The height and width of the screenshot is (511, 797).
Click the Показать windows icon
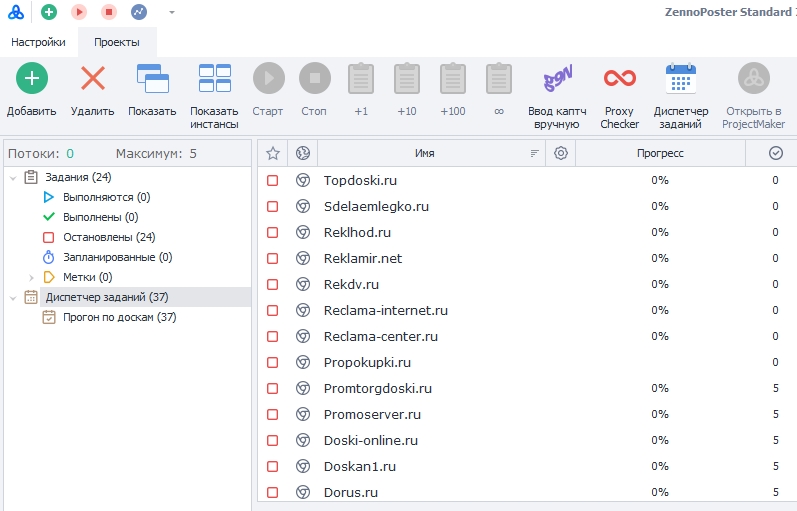[152, 78]
